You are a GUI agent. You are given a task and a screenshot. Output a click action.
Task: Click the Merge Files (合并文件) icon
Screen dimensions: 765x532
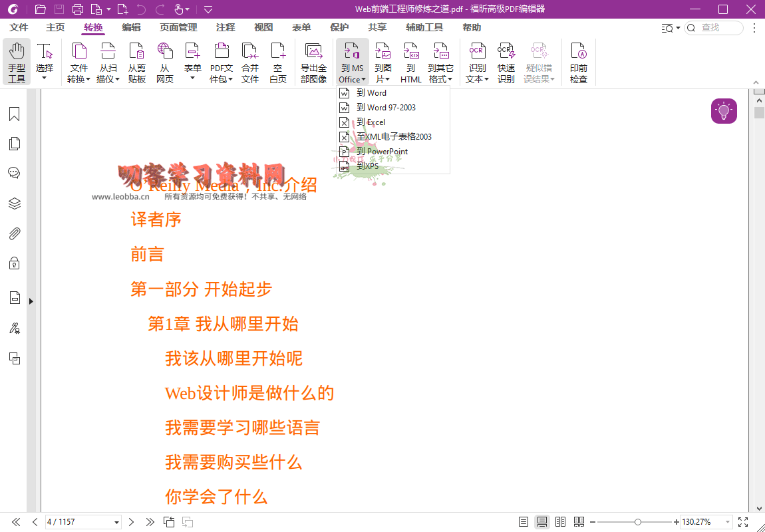(x=250, y=62)
